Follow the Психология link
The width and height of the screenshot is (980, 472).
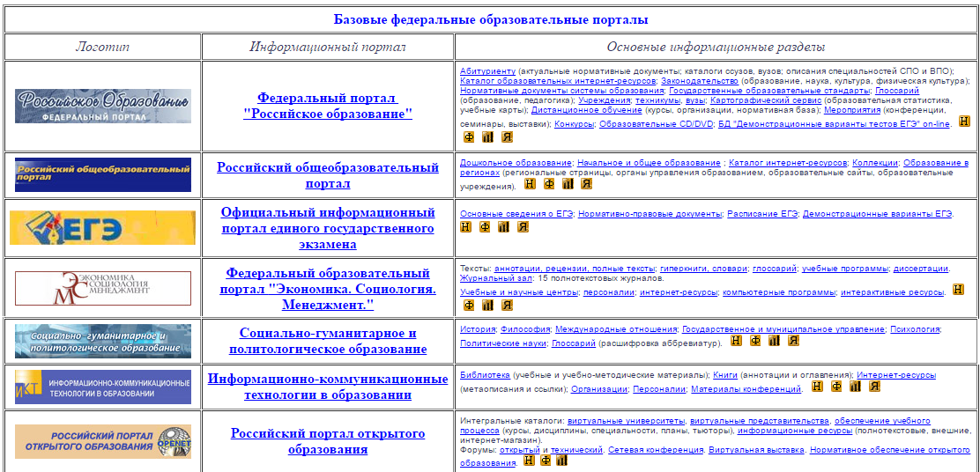[915, 328]
